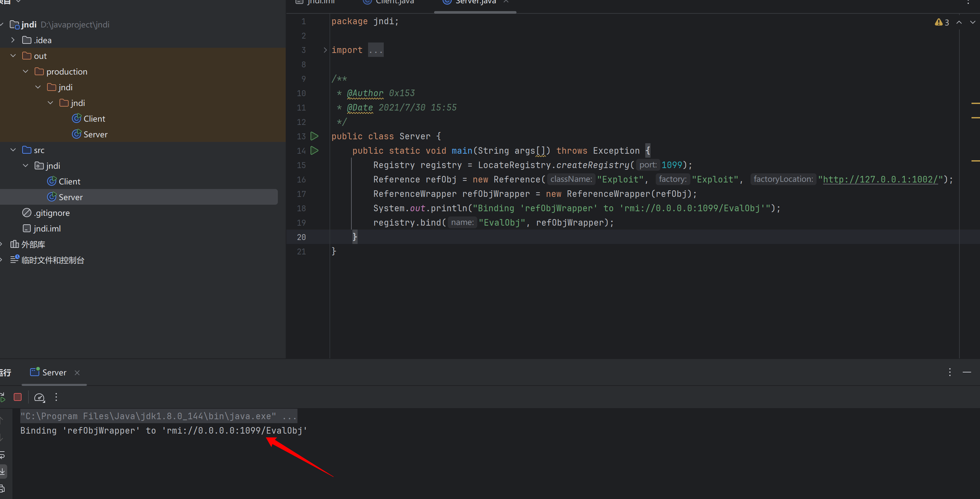Viewport: 980px width, 499px height.
Task: Click run gutter icon beside main method
Action: click(x=314, y=150)
